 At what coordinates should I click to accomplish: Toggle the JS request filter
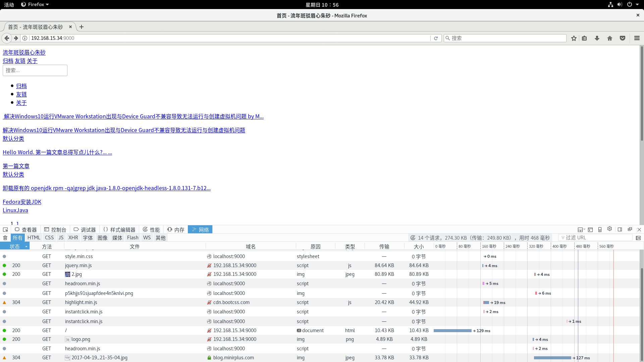(x=61, y=238)
